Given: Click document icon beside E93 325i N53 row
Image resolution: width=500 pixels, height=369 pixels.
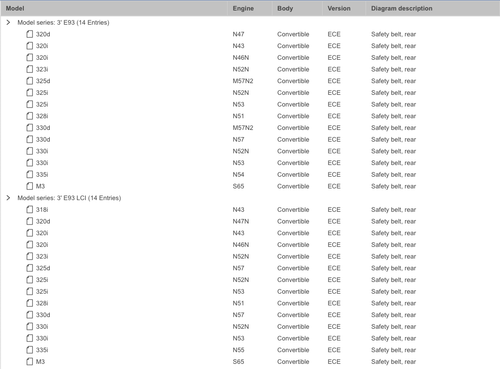Looking at the screenshot, I should (x=30, y=104).
